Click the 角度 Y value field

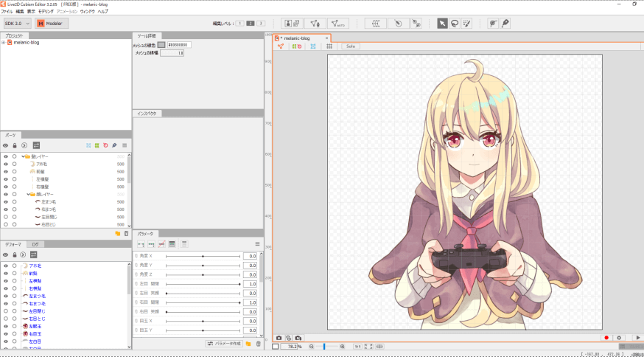click(x=250, y=266)
